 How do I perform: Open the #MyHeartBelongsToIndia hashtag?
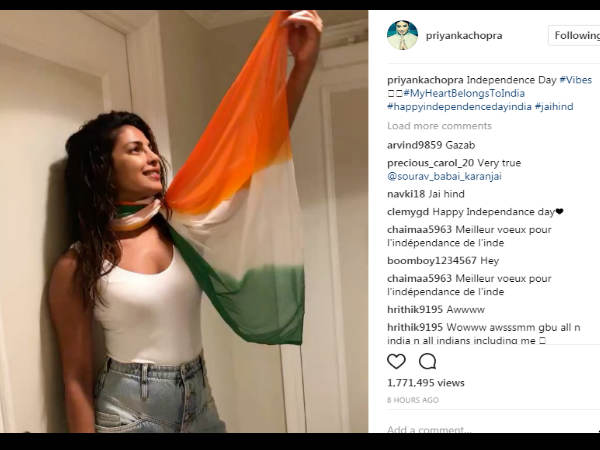tap(464, 93)
